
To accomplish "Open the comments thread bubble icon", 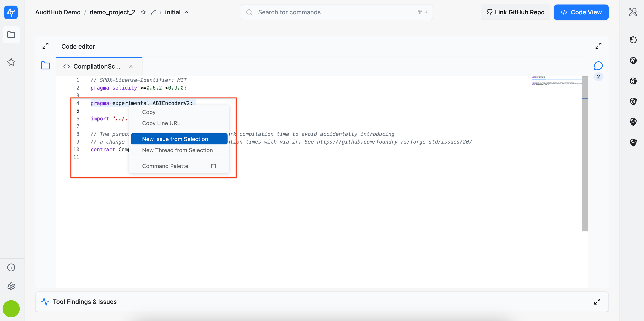I will pos(598,66).
